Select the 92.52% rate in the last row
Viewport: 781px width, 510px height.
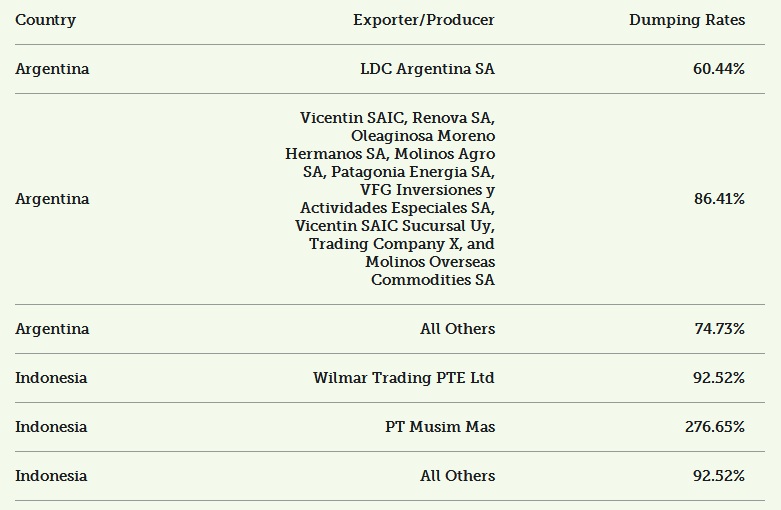[x=719, y=476]
